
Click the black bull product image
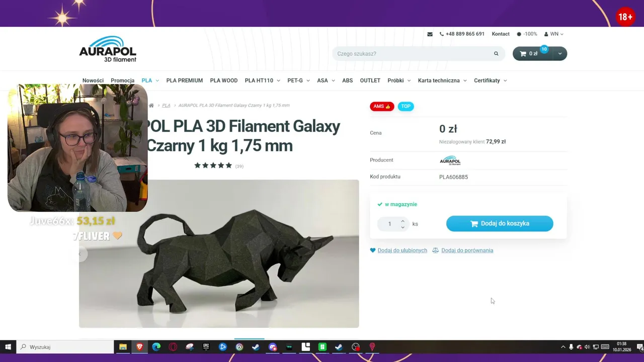tap(219, 254)
